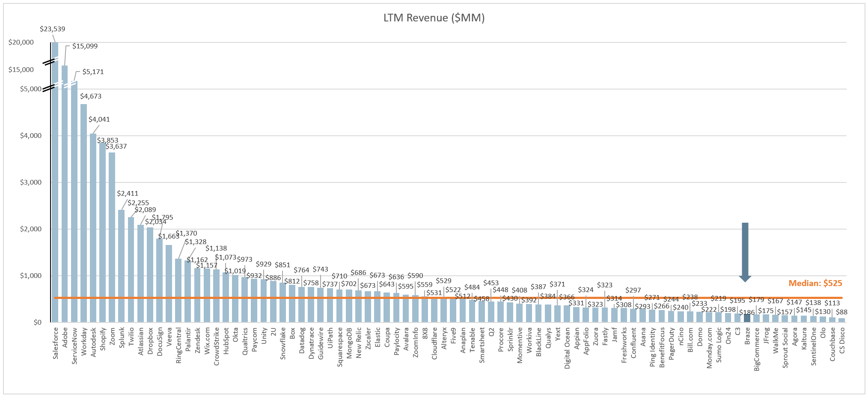Select the $2,255 data label

138,203
